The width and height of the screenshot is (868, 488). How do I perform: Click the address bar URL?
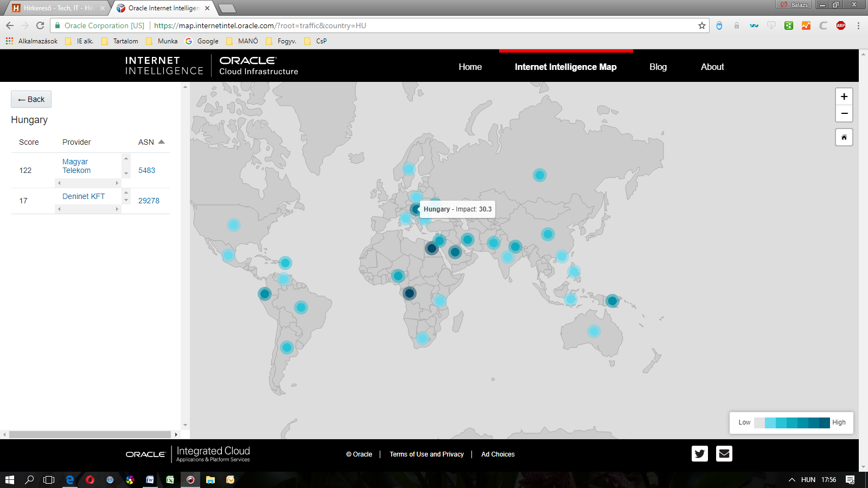pos(260,25)
